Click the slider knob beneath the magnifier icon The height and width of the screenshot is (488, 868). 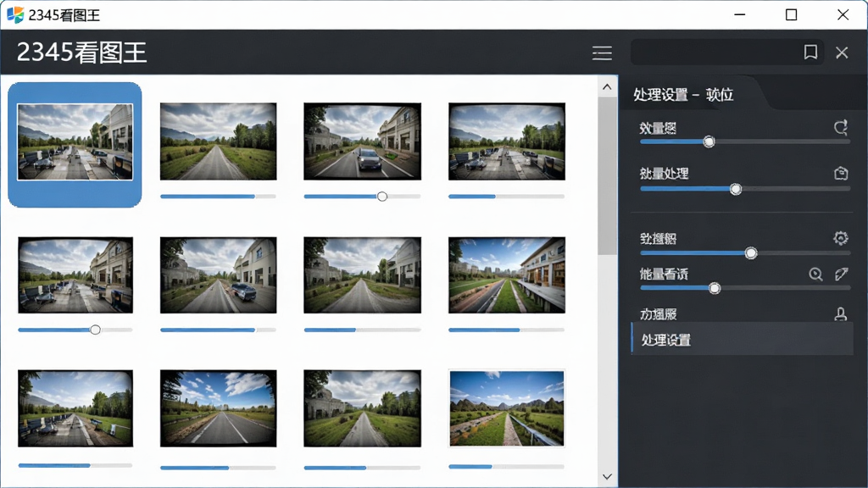pyautogui.click(x=715, y=288)
